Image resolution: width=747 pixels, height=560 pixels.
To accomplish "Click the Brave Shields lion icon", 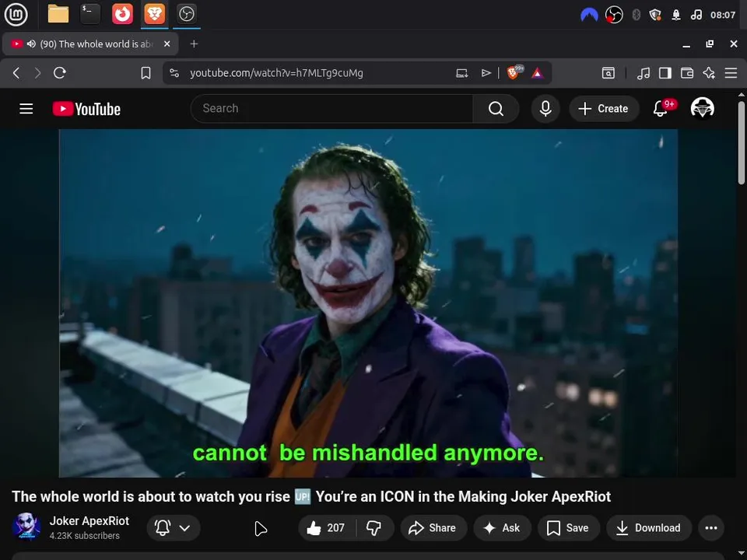I will (514, 72).
